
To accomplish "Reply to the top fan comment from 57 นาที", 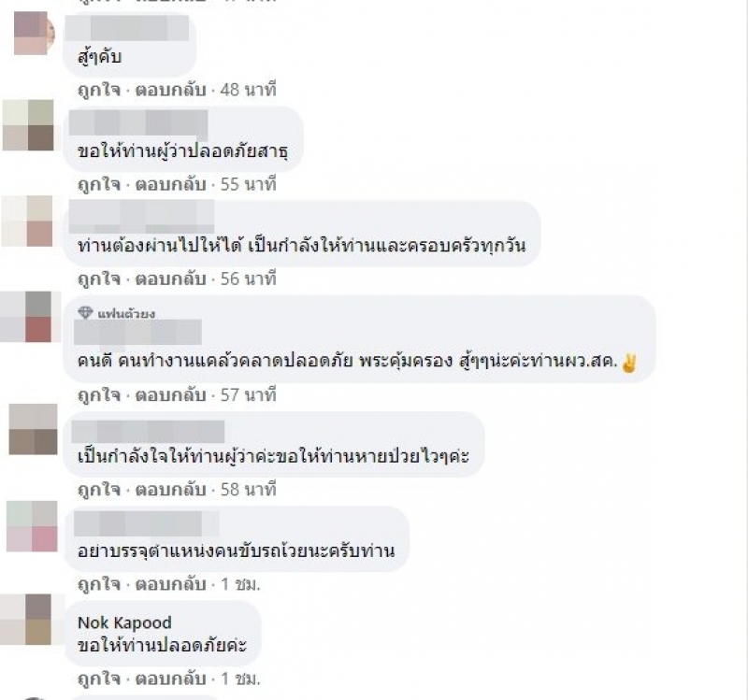I will coord(170,394).
